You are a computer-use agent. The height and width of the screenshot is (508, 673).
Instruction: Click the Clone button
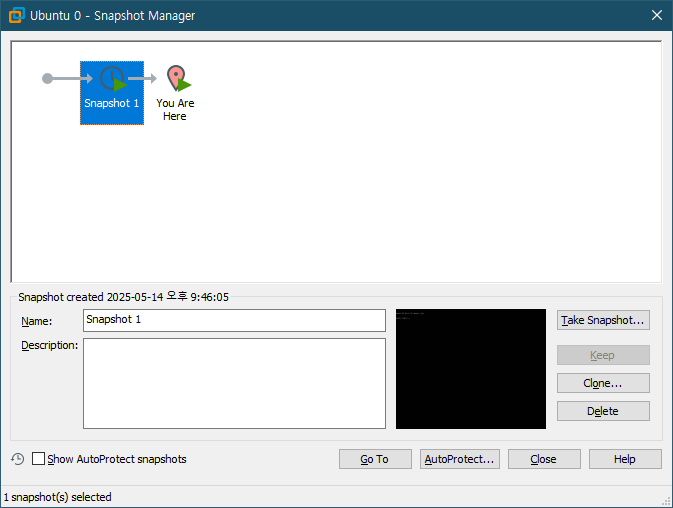coord(603,383)
